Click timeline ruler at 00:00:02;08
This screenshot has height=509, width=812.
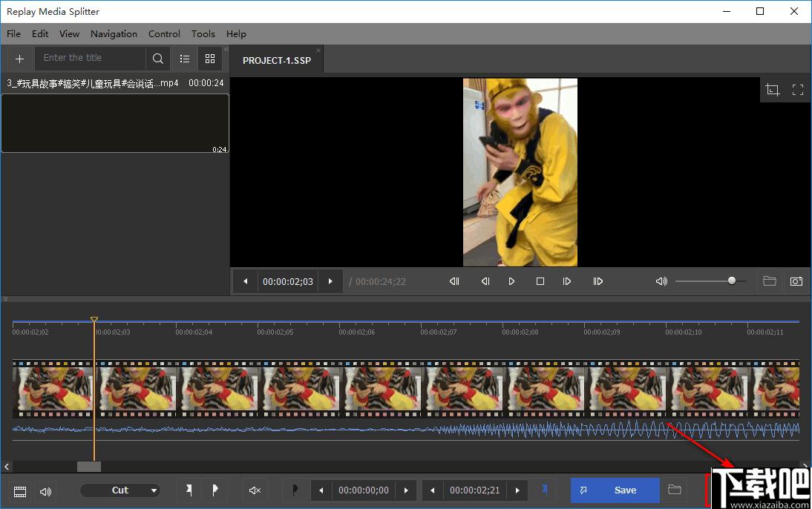pos(520,332)
